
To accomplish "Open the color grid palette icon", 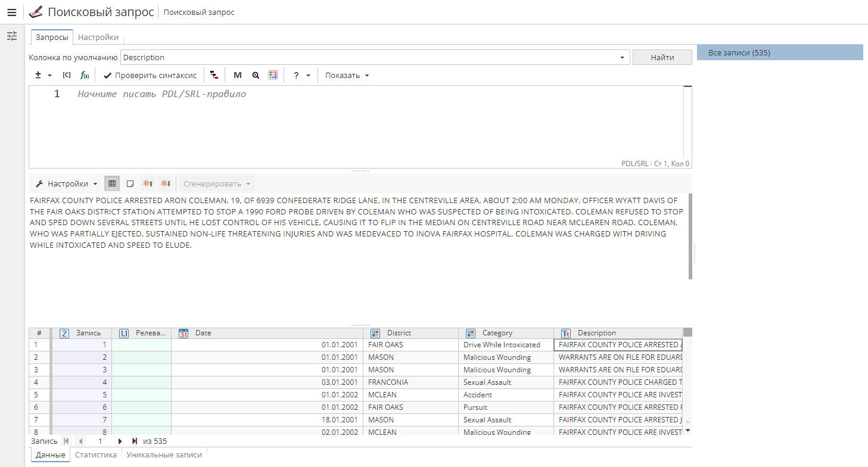I will point(273,75).
